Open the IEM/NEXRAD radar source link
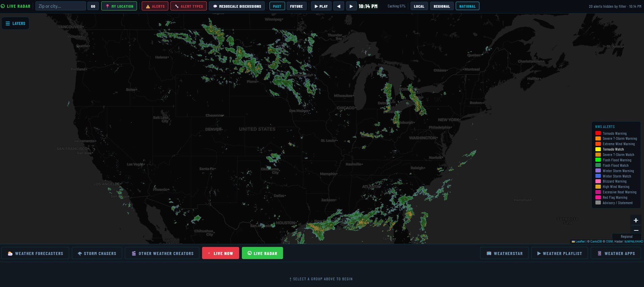 (634, 242)
